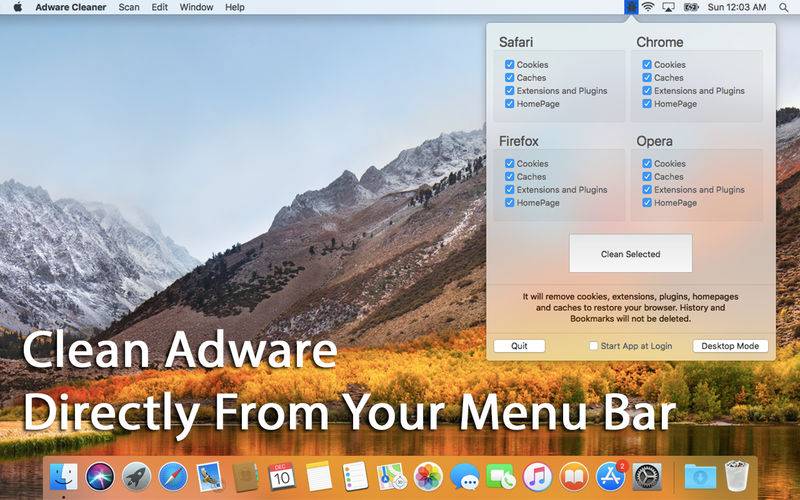Launch Finder from the Dock
800x500 pixels.
click(x=64, y=477)
